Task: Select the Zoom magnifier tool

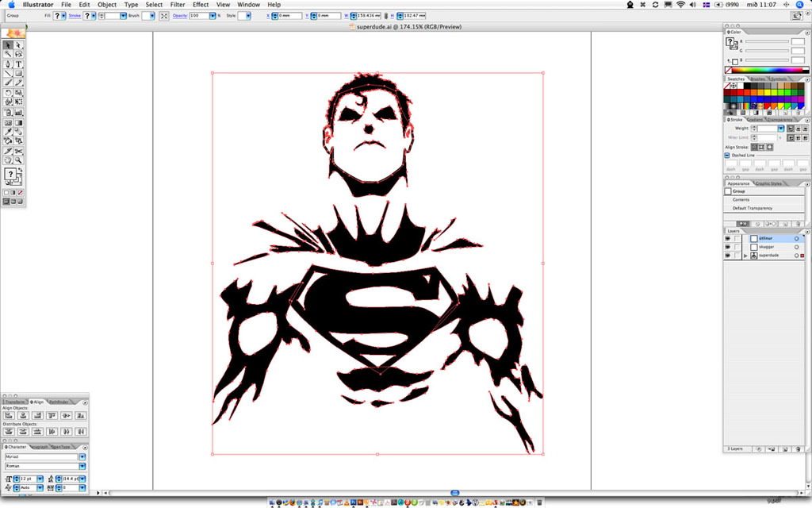Action: [x=19, y=160]
